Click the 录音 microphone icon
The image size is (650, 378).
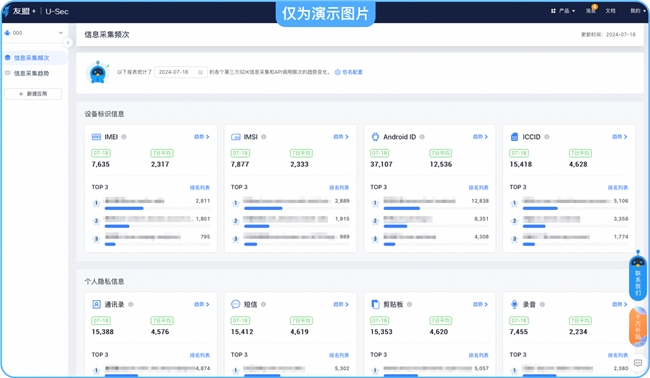tap(514, 304)
